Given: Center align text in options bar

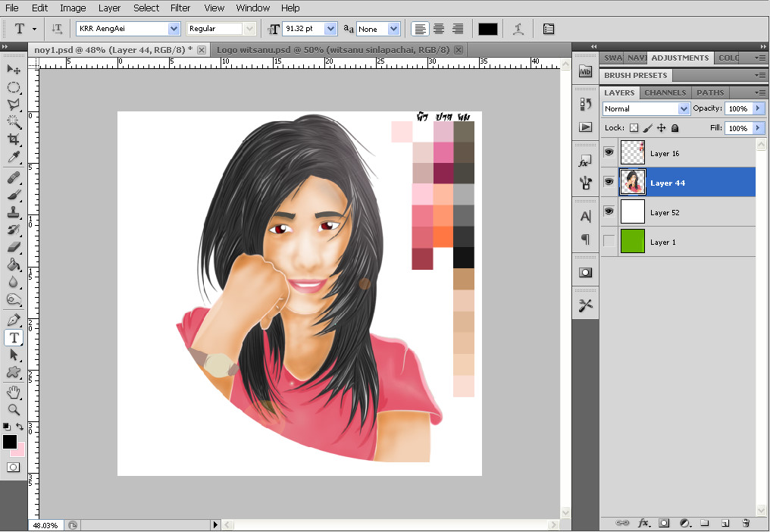Looking at the screenshot, I should click(x=439, y=29).
